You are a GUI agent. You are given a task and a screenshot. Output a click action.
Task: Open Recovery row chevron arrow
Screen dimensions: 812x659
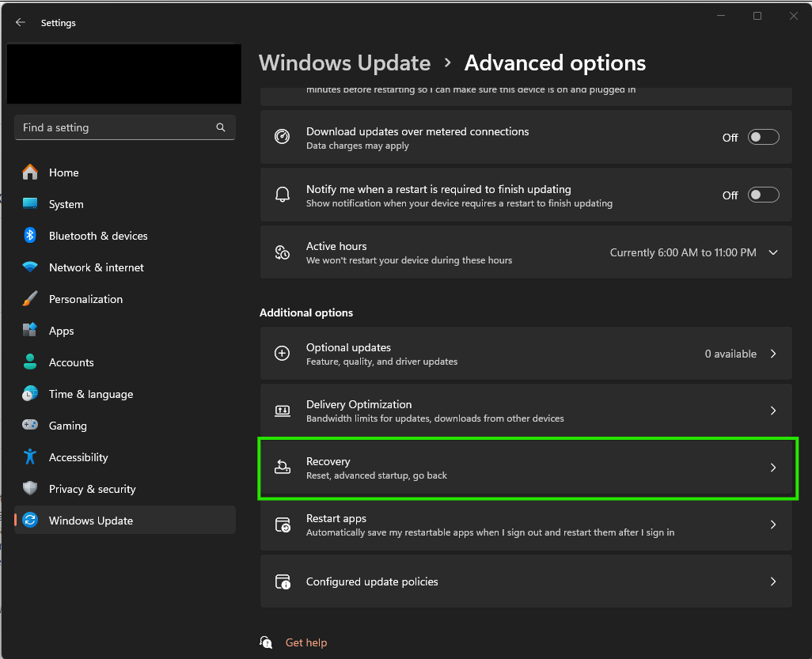pyautogui.click(x=773, y=468)
